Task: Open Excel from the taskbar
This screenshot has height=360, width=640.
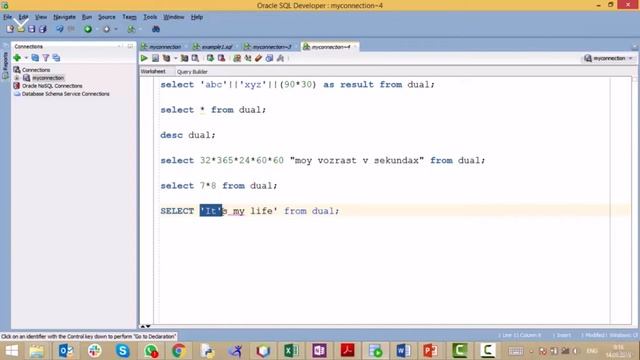Action: (x=291, y=351)
